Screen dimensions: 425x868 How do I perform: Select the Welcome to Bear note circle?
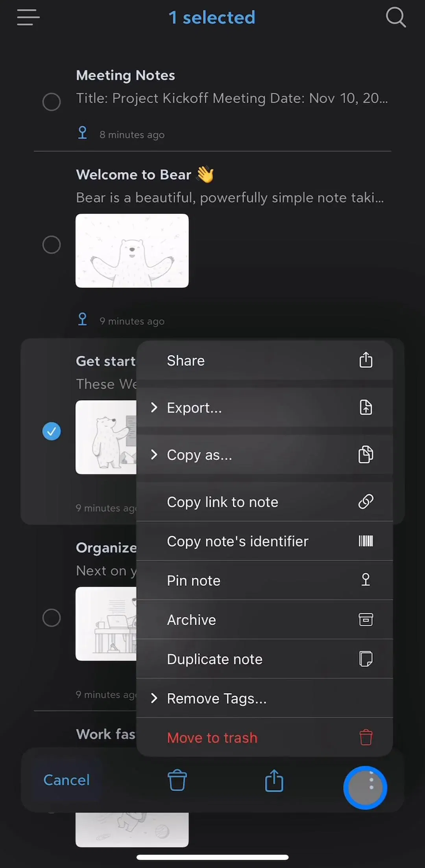click(x=52, y=245)
